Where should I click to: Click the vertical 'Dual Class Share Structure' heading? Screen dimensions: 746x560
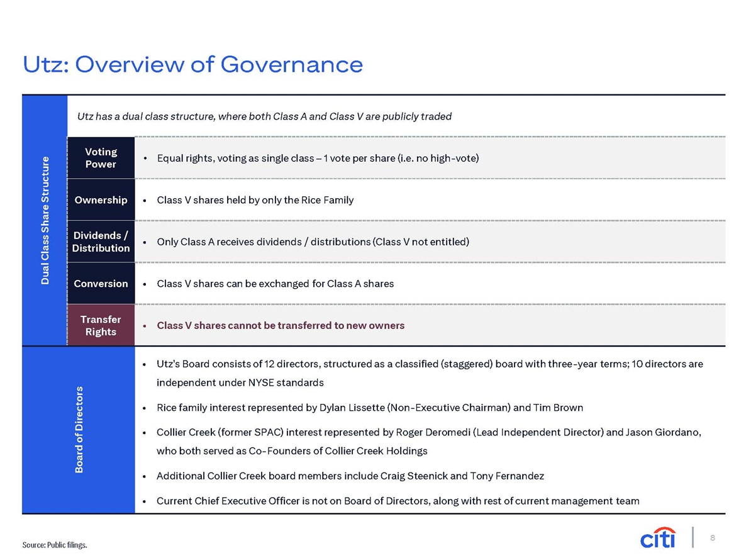tap(45, 220)
